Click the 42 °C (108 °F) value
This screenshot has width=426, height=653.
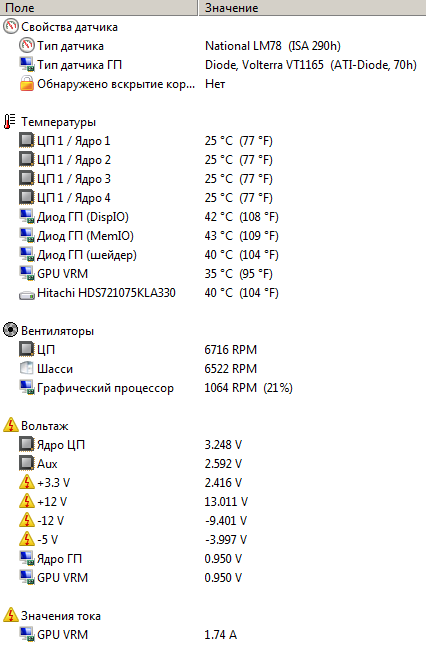pyautogui.click(x=241, y=217)
